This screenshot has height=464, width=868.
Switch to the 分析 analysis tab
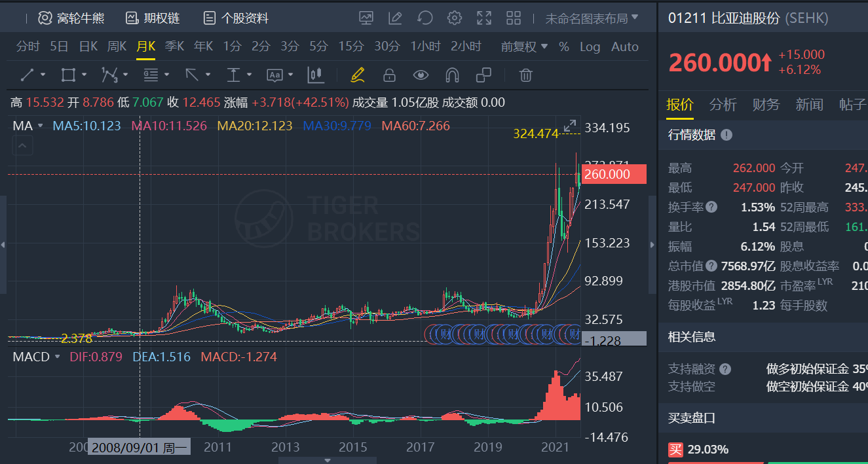point(723,105)
